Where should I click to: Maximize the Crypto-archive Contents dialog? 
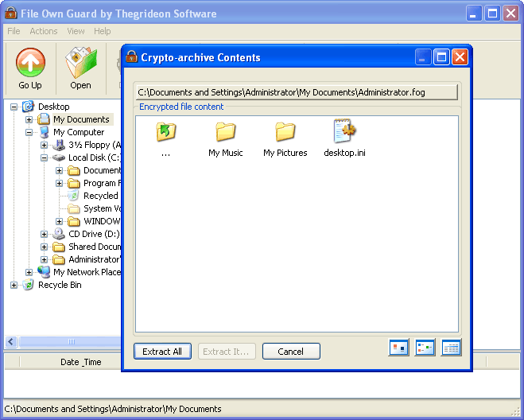tap(441, 57)
